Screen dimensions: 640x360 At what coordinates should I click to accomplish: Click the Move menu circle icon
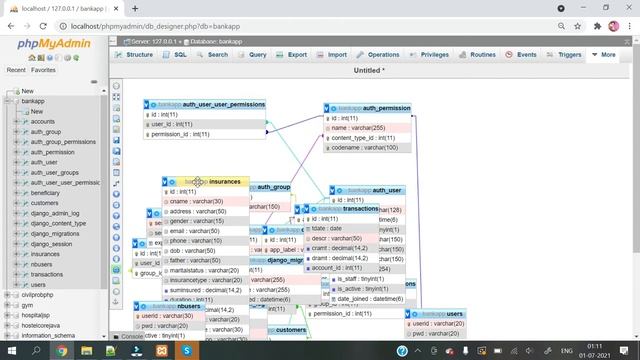tap(116, 291)
